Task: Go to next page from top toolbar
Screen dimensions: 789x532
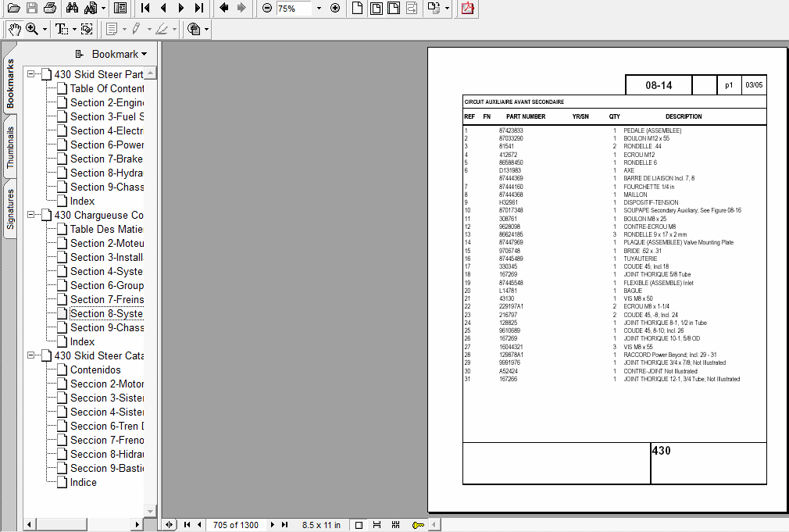Action: click(181, 8)
